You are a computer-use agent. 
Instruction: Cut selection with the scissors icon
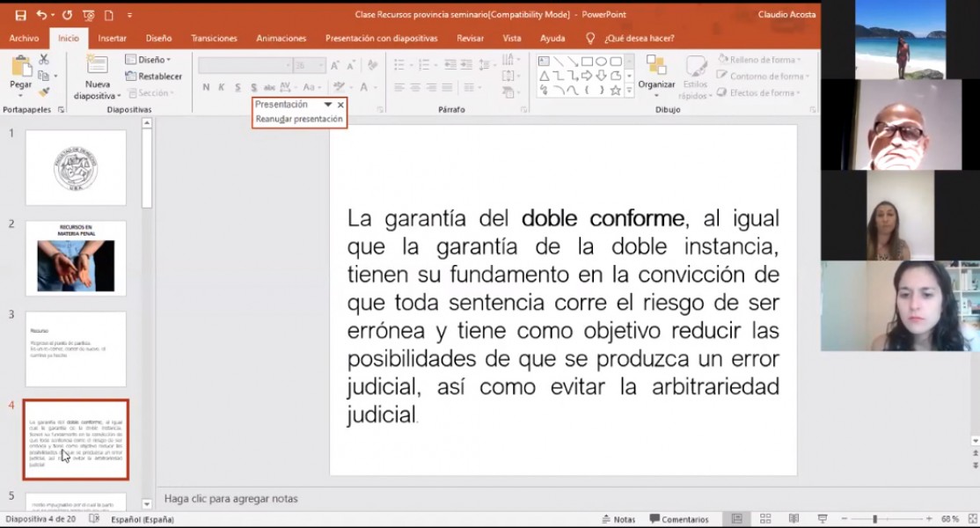(x=44, y=59)
